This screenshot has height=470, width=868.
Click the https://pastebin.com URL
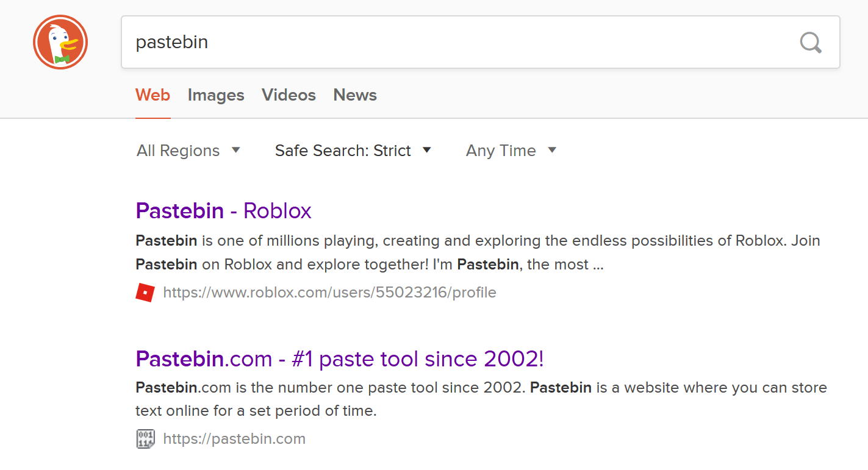[x=234, y=438]
